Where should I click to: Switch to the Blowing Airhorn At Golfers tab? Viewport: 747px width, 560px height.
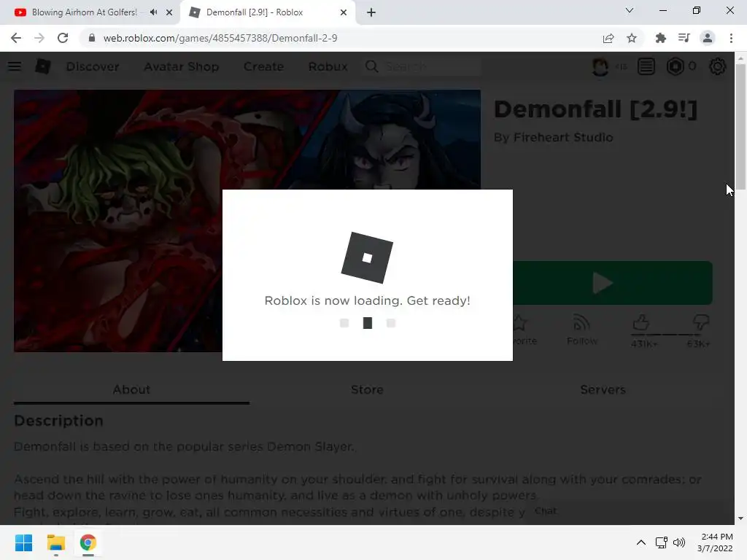[84, 12]
